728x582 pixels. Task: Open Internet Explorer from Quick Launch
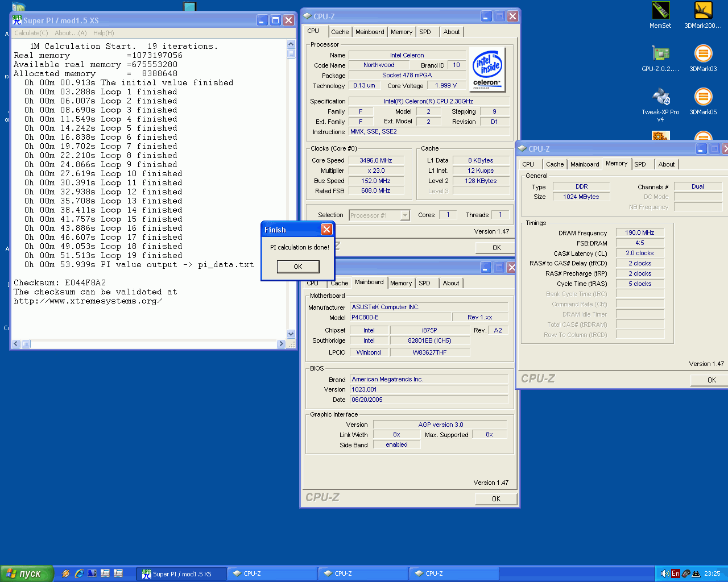[x=79, y=573]
